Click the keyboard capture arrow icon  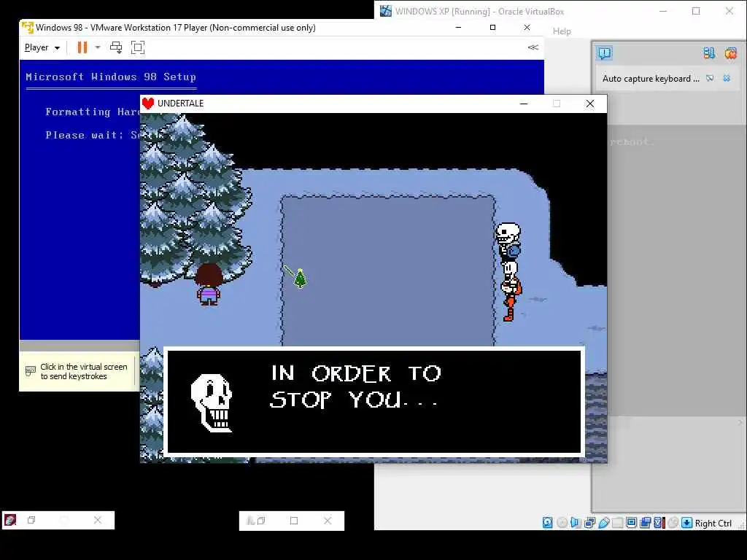click(x=686, y=523)
